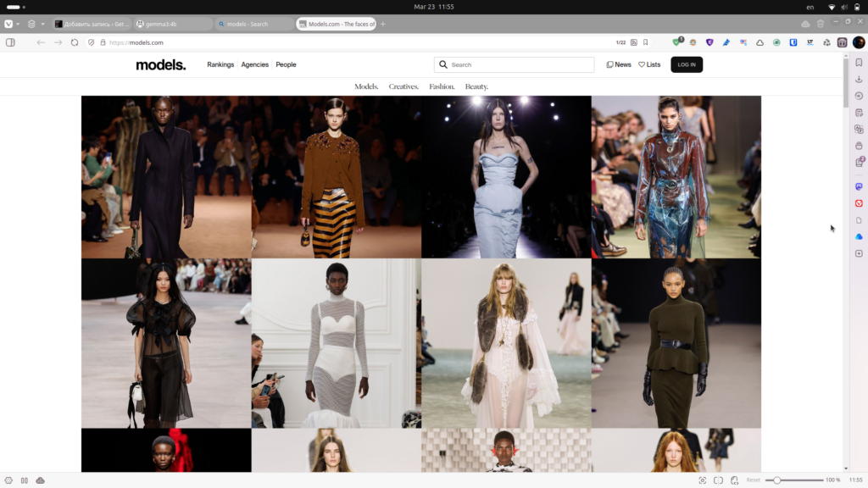Go to models. homepage logo
868x488 pixels.
click(x=160, y=64)
